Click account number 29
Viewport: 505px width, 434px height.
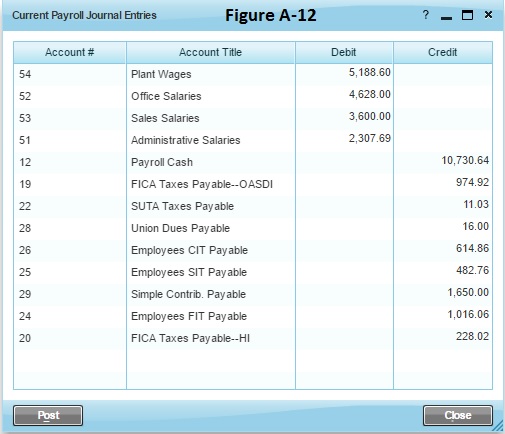tap(25, 294)
